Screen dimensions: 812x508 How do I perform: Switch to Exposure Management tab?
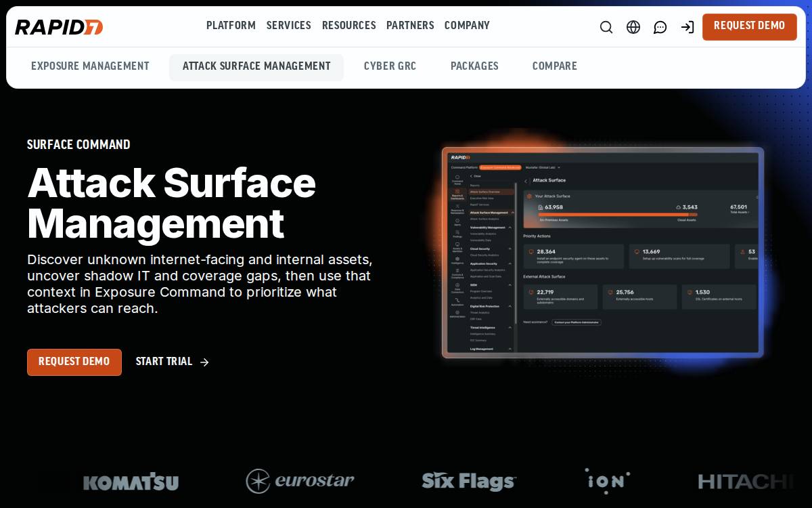pos(90,66)
